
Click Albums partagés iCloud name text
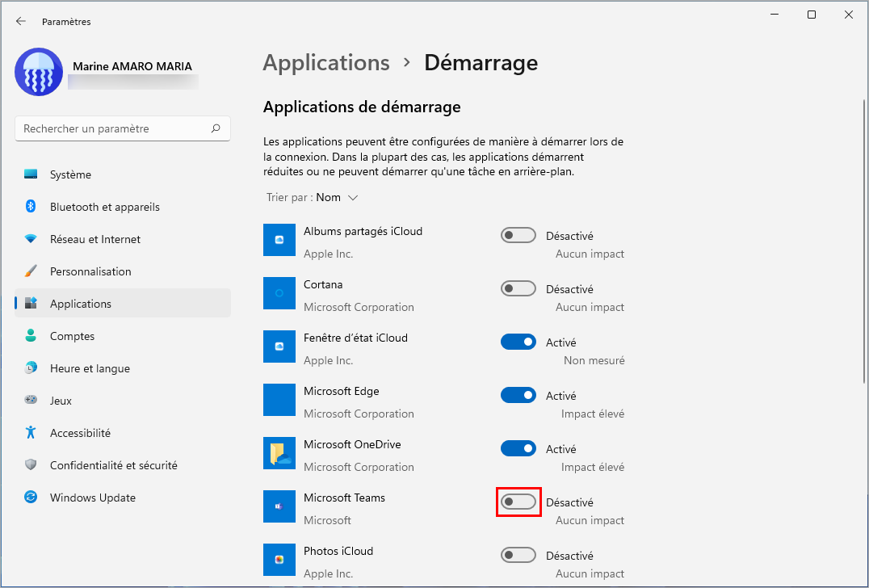click(363, 231)
